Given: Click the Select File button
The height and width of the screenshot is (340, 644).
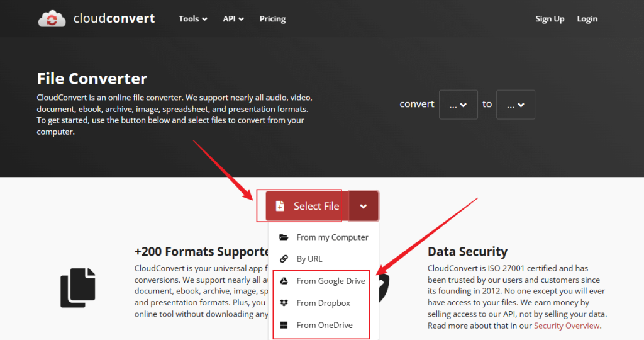Looking at the screenshot, I should tap(307, 206).
